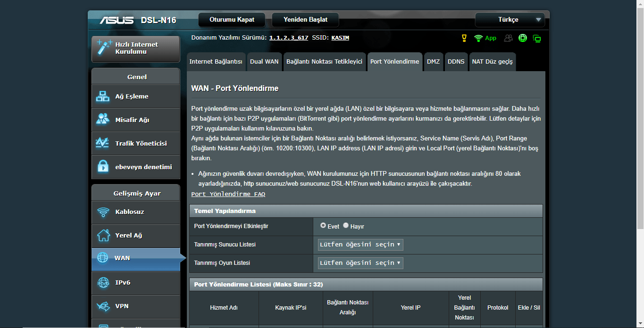The width and height of the screenshot is (644, 328).
Task: Open Tanınmış Sunucu Listesi dropdown
Action: [360, 245]
